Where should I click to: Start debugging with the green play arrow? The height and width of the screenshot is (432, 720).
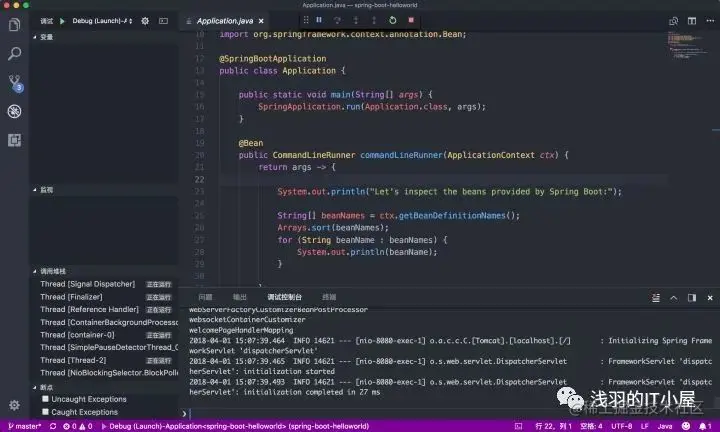click(62, 21)
